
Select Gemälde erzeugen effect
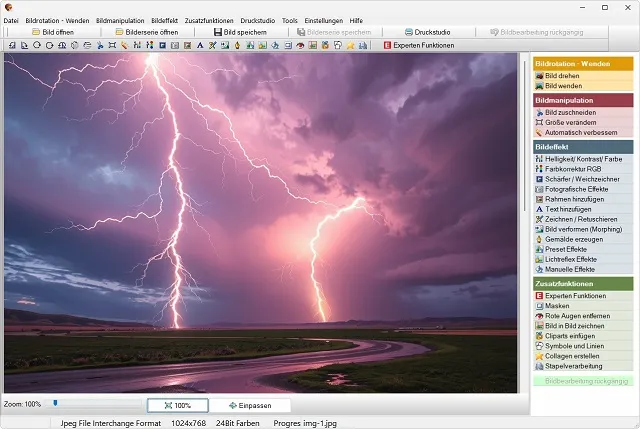[573, 239]
